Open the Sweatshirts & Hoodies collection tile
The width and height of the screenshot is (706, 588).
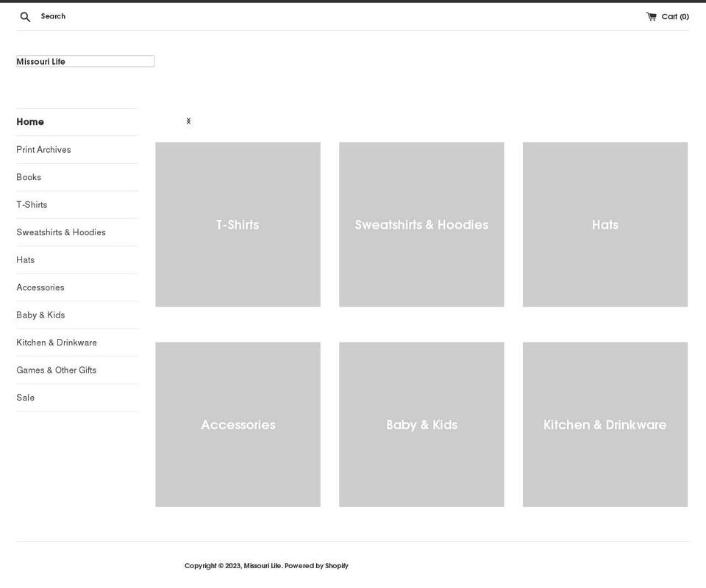tap(421, 224)
